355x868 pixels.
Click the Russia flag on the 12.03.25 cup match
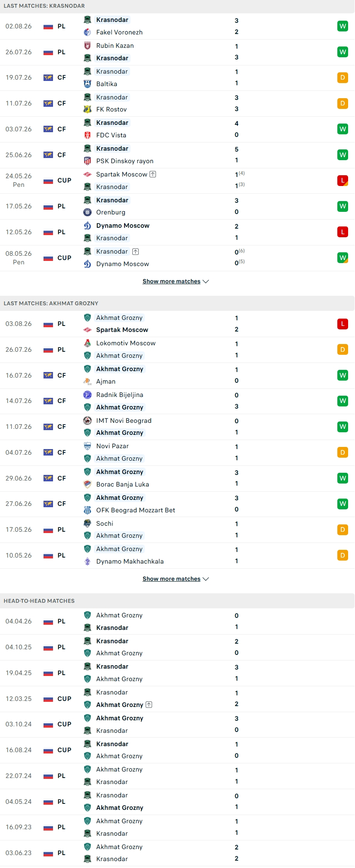(x=48, y=699)
